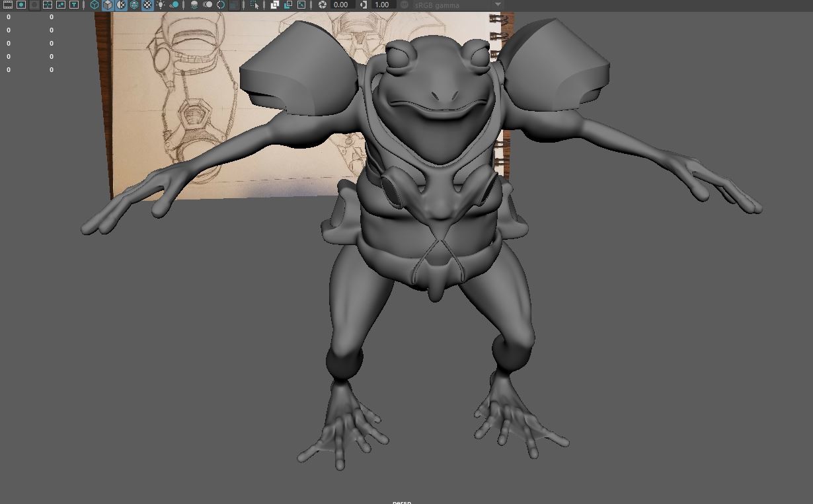Enable smooth shaded display

(x=108, y=5)
